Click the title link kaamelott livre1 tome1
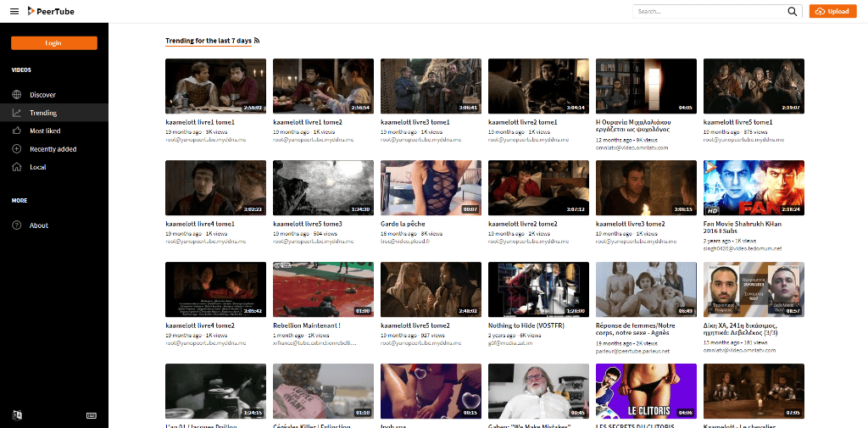The height and width of the screenshot is (428, 868). (200, 122)
